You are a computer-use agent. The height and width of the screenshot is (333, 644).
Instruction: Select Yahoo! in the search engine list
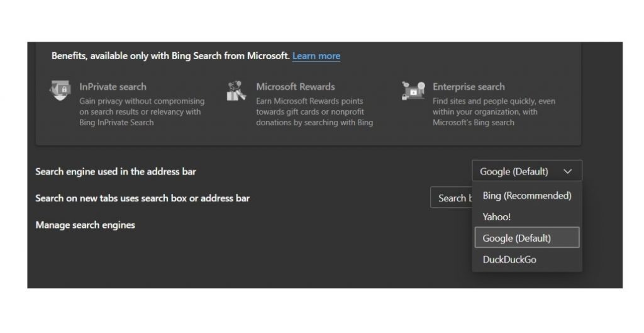(x=496, y=217)
